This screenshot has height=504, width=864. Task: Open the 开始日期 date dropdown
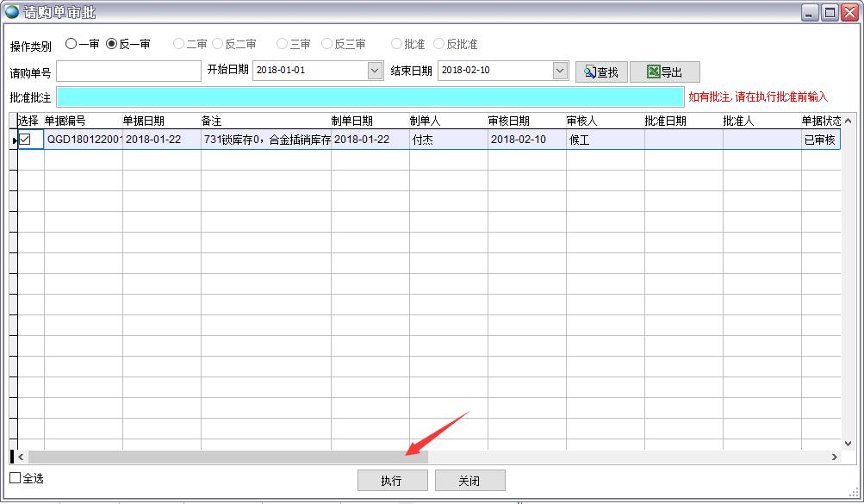click(375, 71)
